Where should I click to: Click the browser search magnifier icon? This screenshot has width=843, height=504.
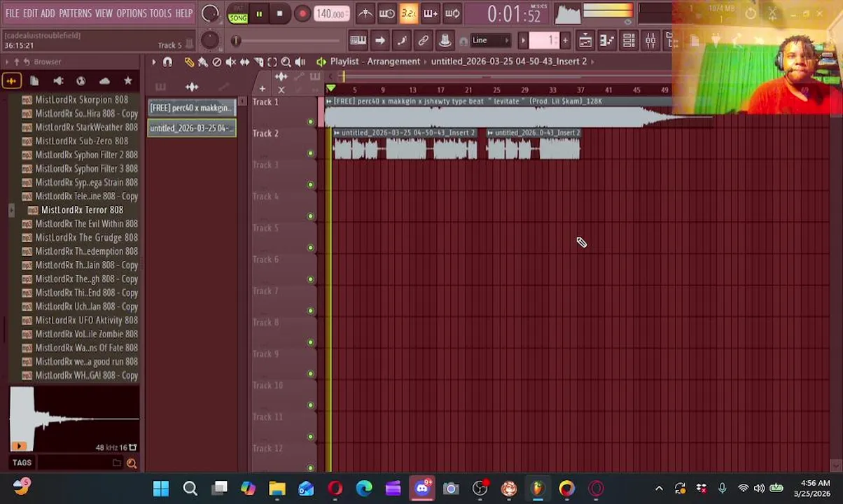pos(131,463)
